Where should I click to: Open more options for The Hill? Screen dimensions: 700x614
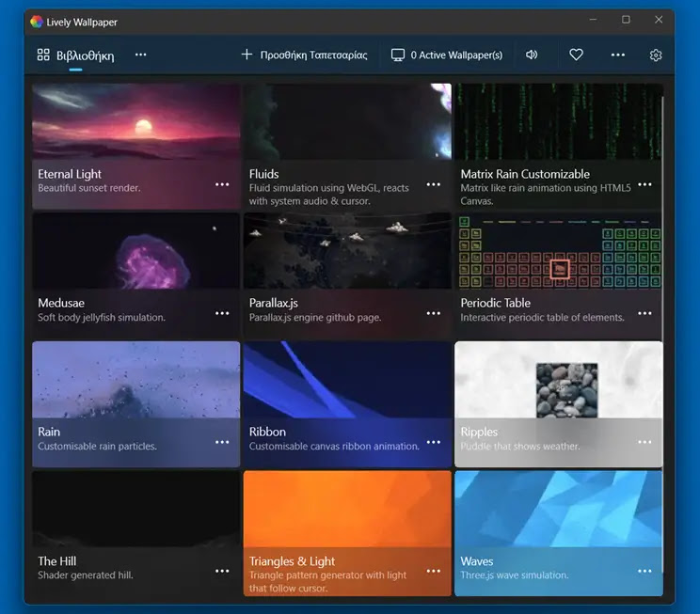pos(222,571)
